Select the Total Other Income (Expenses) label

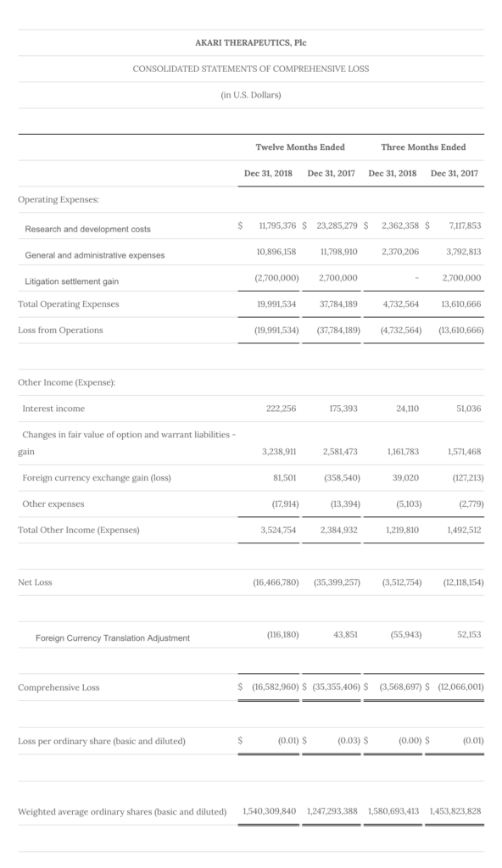[79, 530]
